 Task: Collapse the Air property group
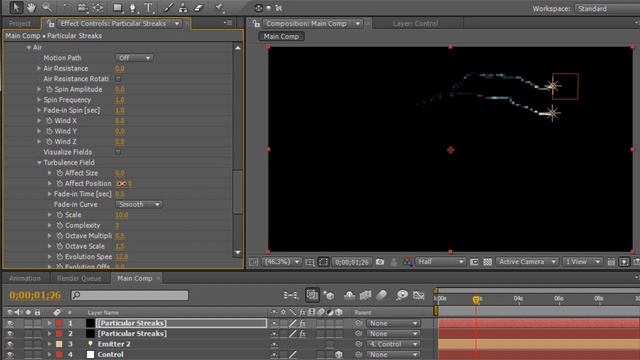(29, 48)
